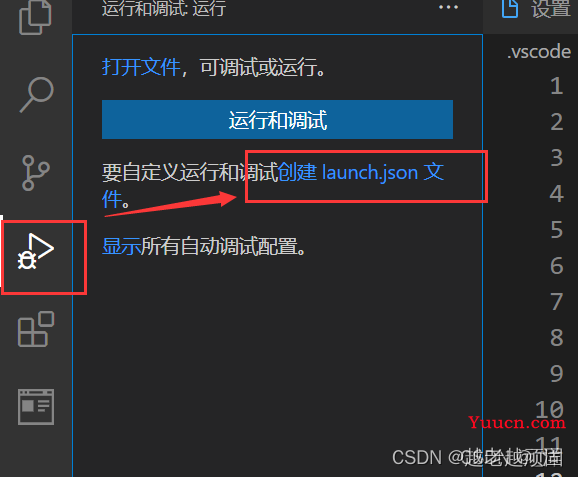Click line number 1 in editor gutter

tap(556, 86)
